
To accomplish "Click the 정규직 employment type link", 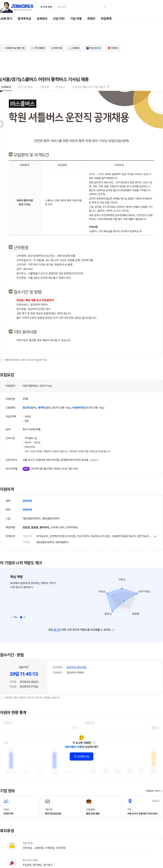I will (26, 408).
